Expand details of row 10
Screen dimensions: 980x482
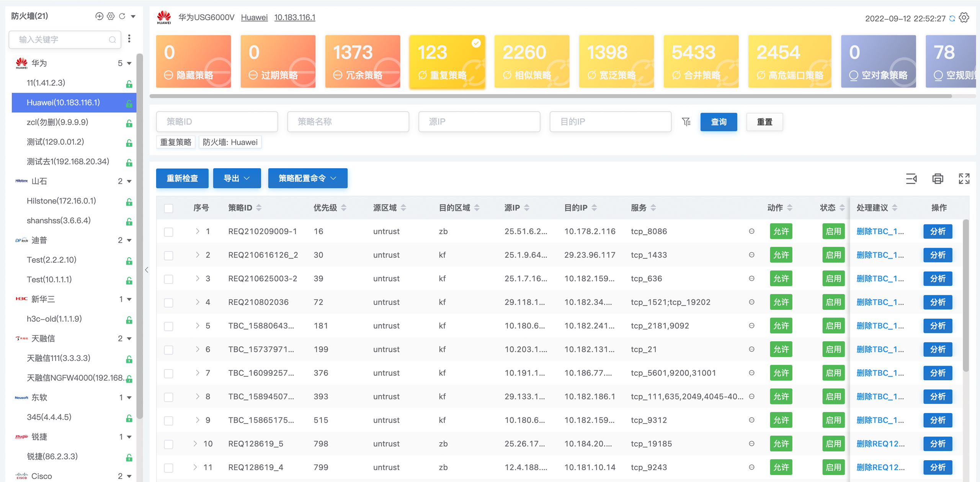tap(195, 444)
